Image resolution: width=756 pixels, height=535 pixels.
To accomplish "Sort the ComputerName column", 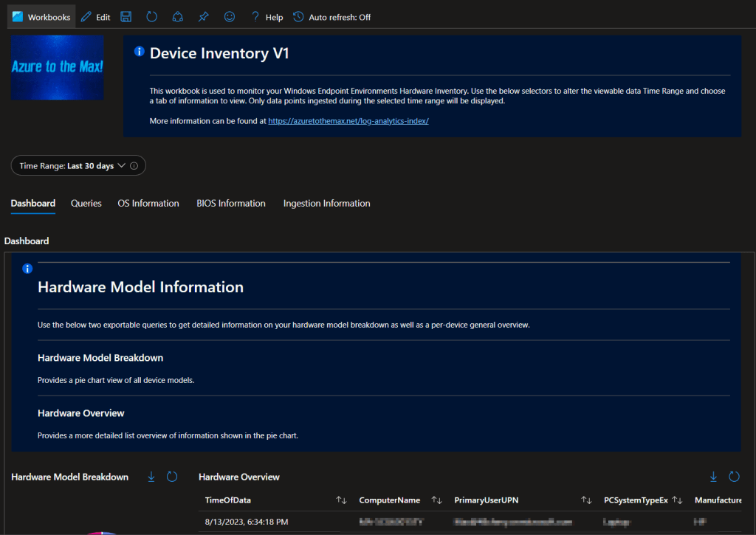I will coord(437,500).
